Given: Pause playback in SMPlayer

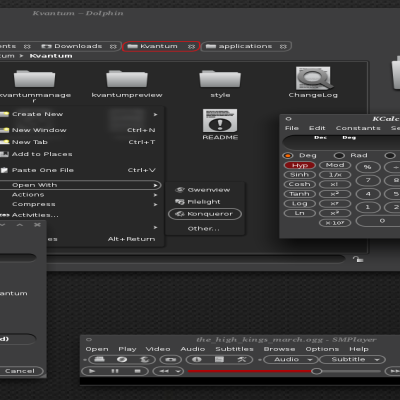Looking at the screenshot, I should [115, 371].
